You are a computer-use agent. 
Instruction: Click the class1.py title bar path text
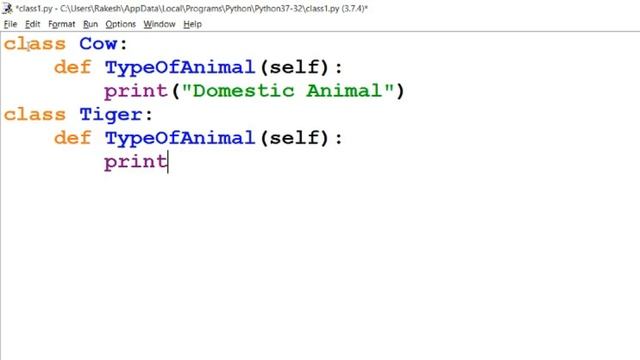(x=192, y=8)
